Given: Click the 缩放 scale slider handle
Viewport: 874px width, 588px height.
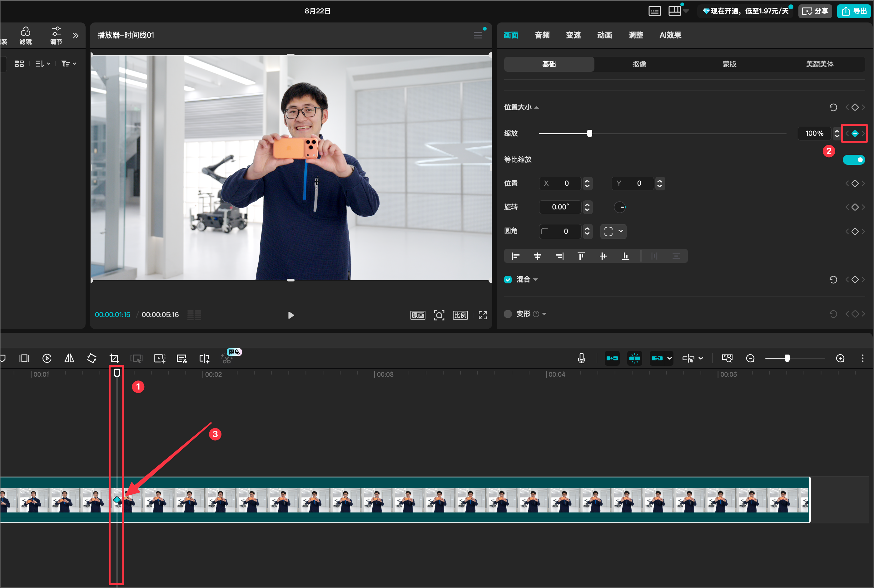Looking at the screenshot, I should 589,134.
